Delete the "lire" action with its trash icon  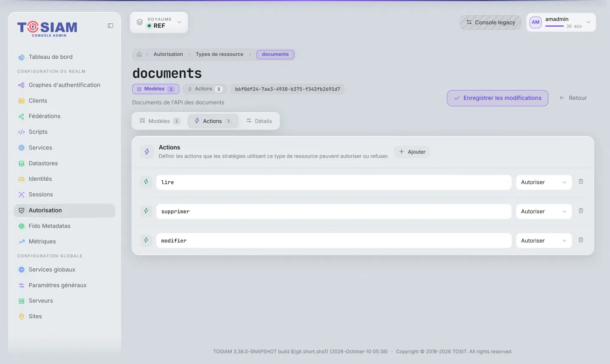point(581,182)
